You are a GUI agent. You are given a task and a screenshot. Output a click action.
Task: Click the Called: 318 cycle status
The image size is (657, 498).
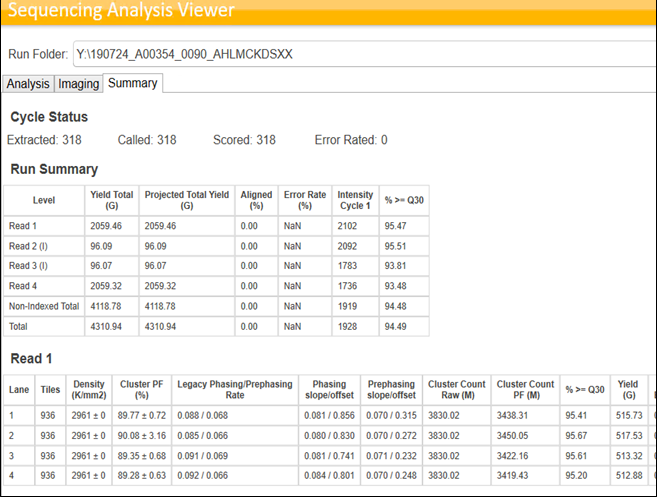point(147,140)
